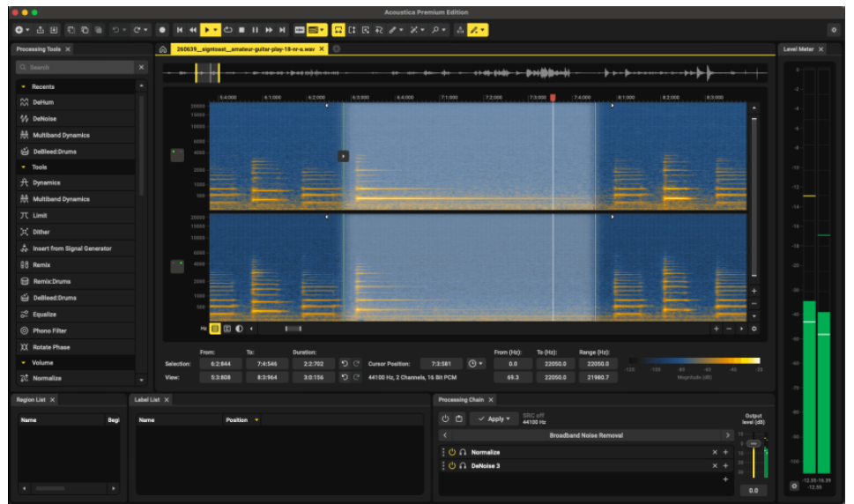Open the Undo history dropdown
Viewport: 854px width, 504px height.
coord(124,30)
